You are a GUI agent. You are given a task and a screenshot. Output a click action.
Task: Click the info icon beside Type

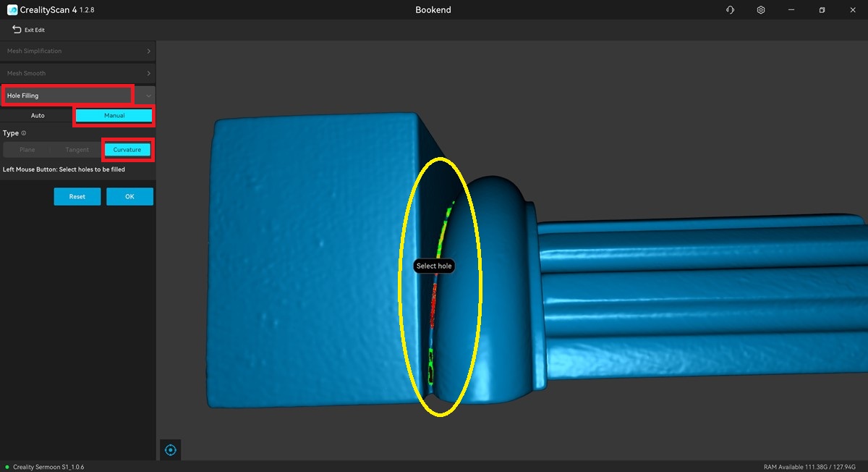pos(24,133)
